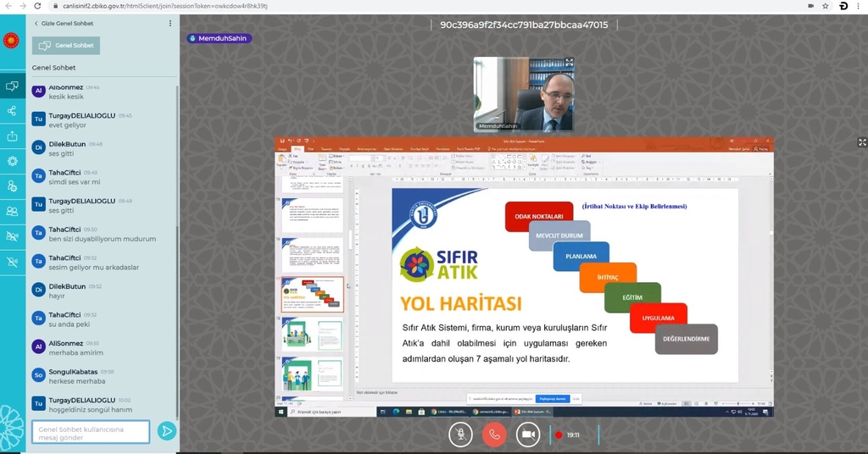
Task: Click the MemduhSahin presenter label
Action: [220, 38]
